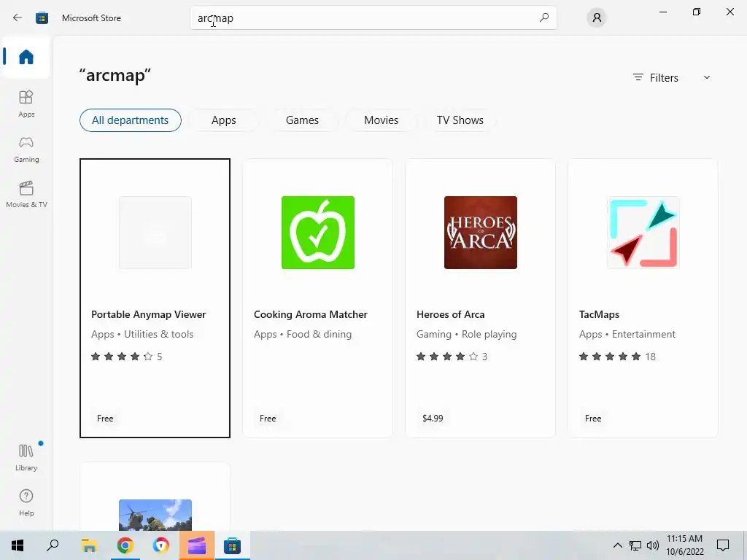The height and width of the screenshot is (560, 747).
Task: Click Free label on TacMaps card
Action: click(593, 418)
